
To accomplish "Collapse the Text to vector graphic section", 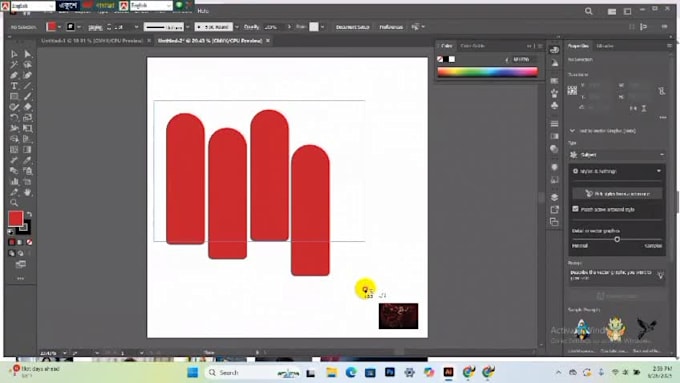I will point(572,131).
